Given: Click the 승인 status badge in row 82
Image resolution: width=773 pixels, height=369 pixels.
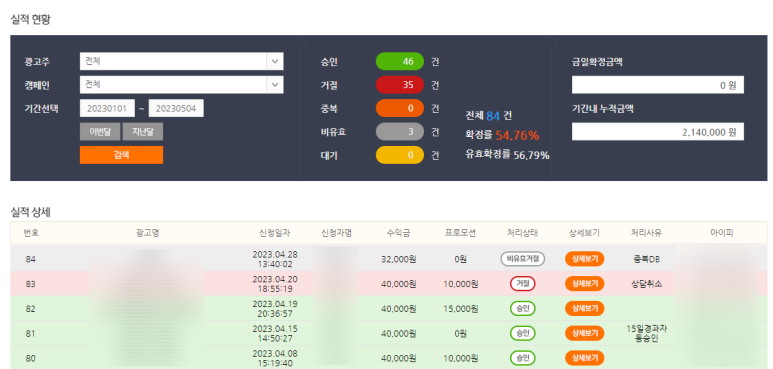Looking at the screenshot, I should point(523,308).
